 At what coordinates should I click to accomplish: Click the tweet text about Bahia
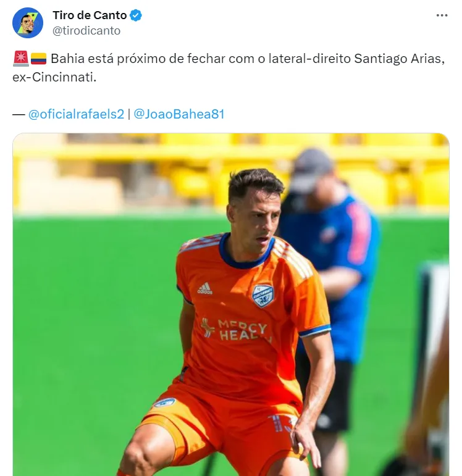[229, 68]
